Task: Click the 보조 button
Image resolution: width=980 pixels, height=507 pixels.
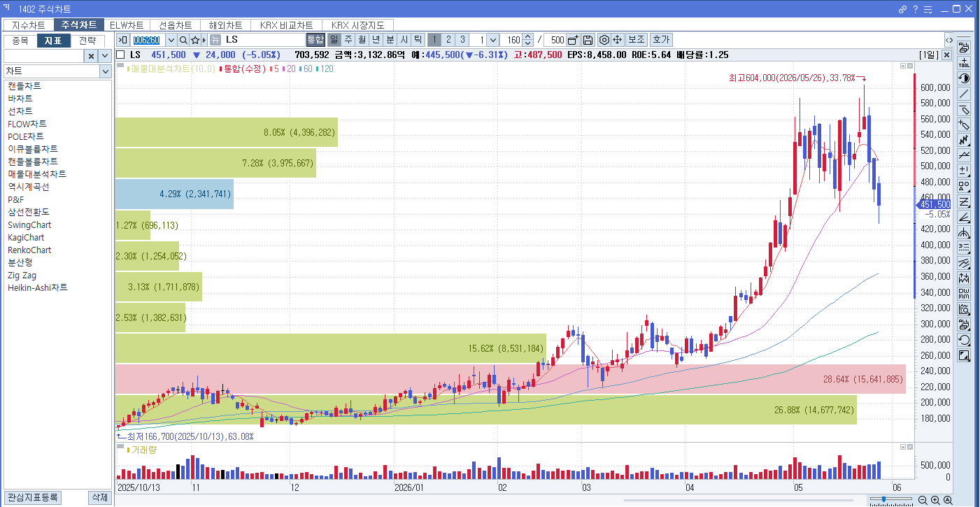Action: click(x=636, y=40)
